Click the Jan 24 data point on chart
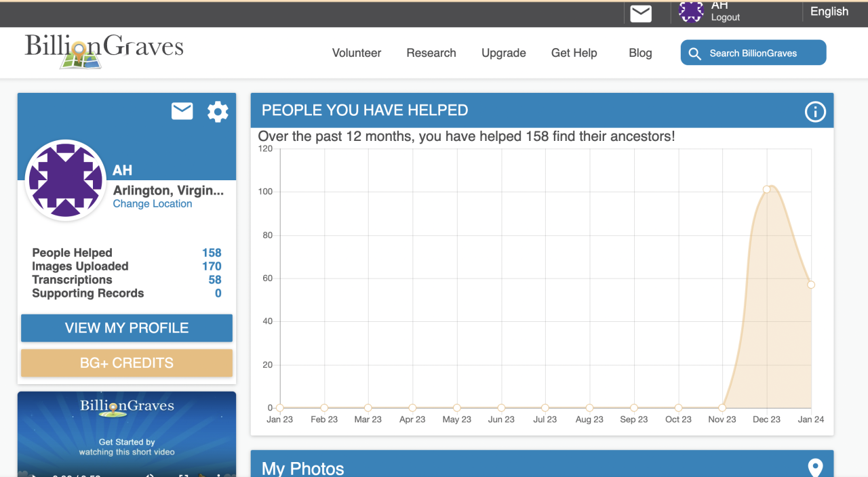Viewport: 868px width, 477px height. click(x=811, y=285)
